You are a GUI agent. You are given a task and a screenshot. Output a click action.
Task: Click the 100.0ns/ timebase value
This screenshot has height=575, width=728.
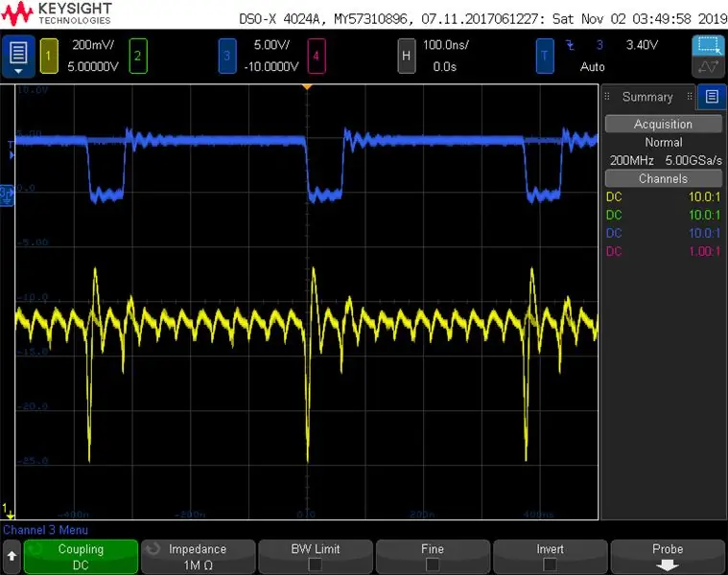coord(446,45)
